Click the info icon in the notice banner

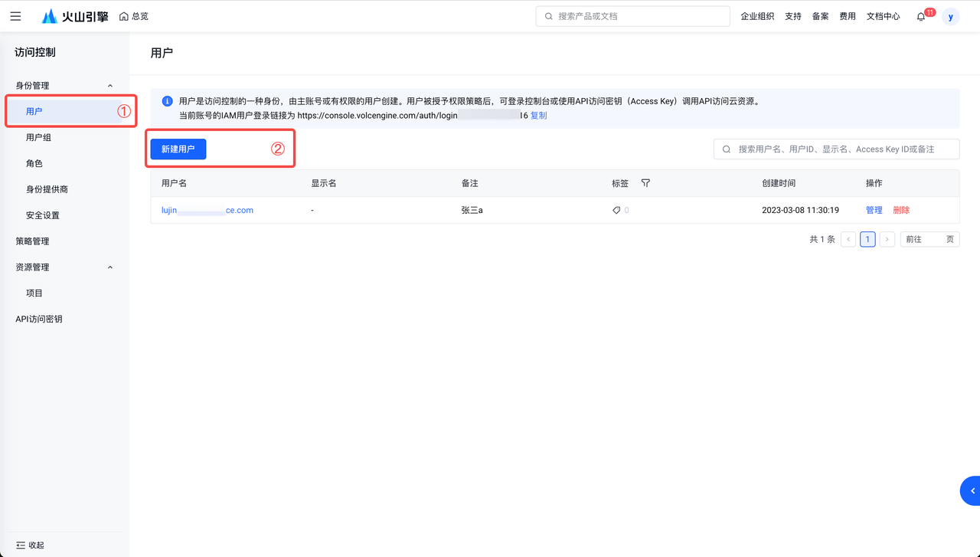(167, 101)
